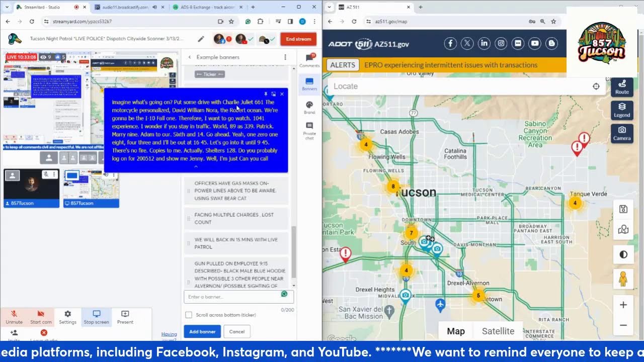644x362 pixels.
Task: Enable Scroll across bottom ticker checkbox
Action: [x=189, y=315]
